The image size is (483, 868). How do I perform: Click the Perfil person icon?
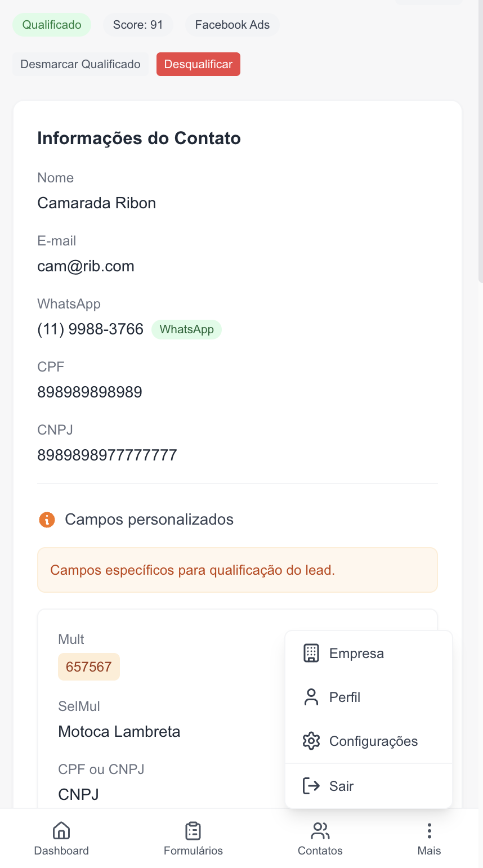[x=311, y=697]
